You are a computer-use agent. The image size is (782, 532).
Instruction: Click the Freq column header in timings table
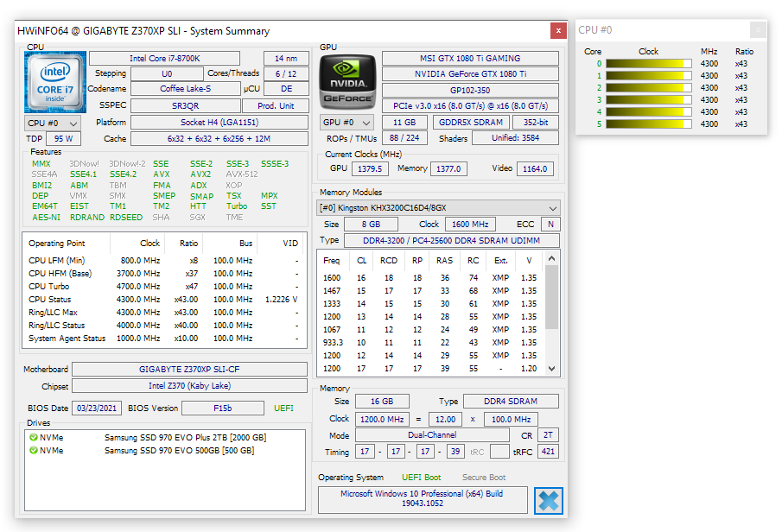(331, 261)
